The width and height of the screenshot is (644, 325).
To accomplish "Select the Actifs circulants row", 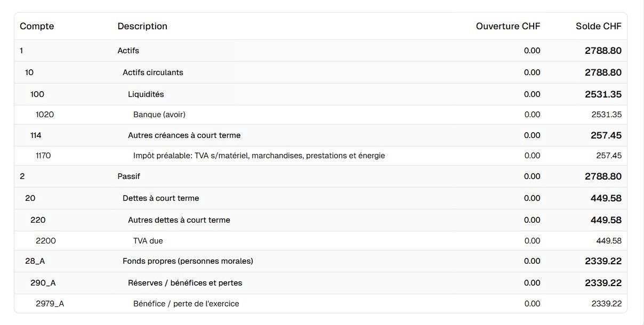I will pyautogui.click(x=153, y=72).
